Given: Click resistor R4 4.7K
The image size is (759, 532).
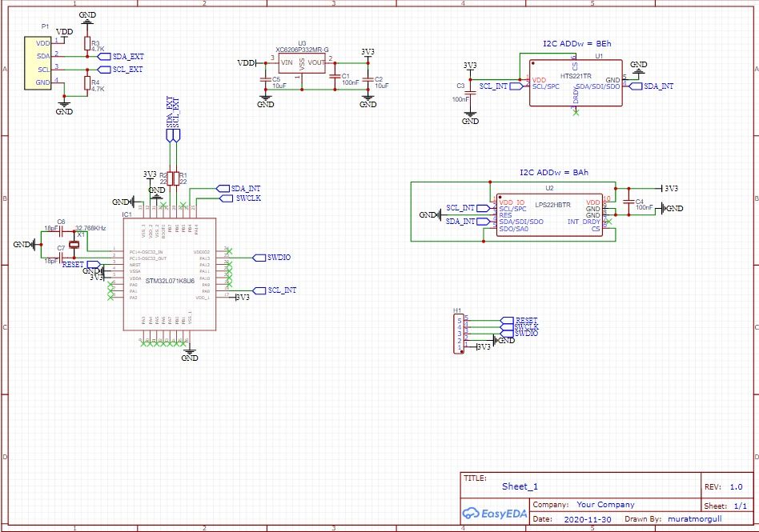Looking at the screenshot, I should (87, 83).
